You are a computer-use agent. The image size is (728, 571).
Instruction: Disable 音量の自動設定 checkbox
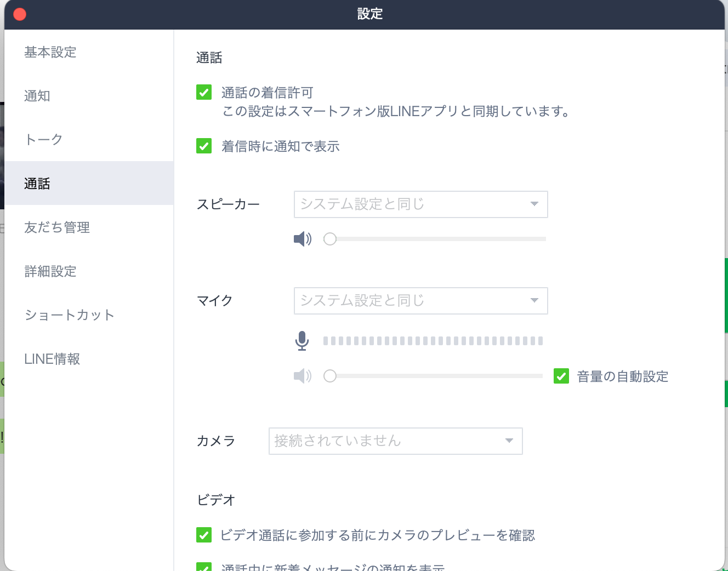[x=561, y=376]
